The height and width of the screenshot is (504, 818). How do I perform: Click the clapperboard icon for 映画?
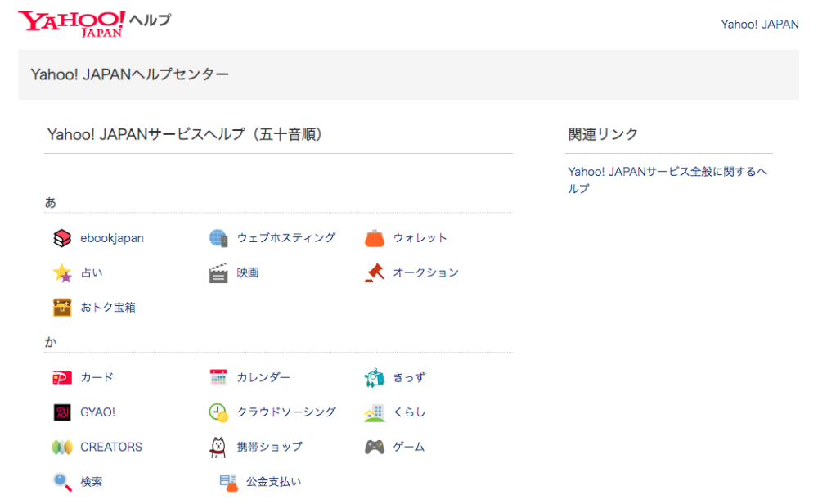point(218,273)
